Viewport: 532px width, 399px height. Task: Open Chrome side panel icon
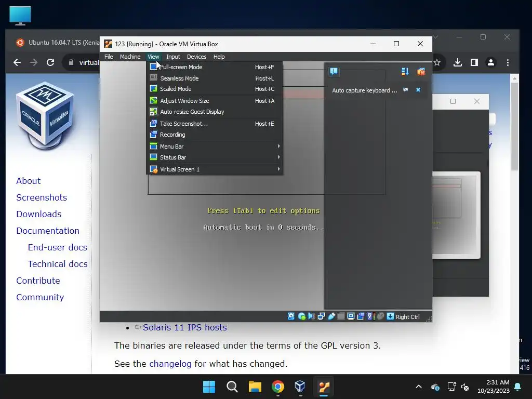pyautogui.click(x=474, y=62)
